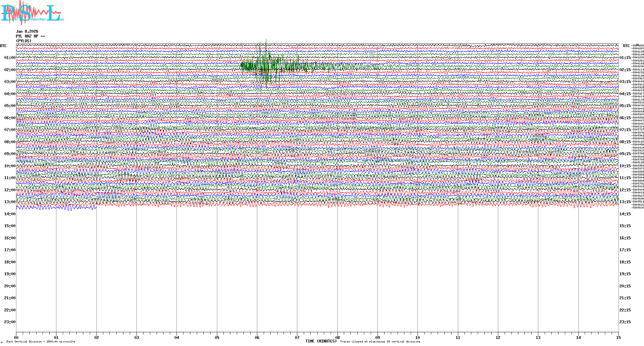Click the 'Each Vertical Division' scale note
The width and height of the screenshot is (644, 346).
coord(41,342)
